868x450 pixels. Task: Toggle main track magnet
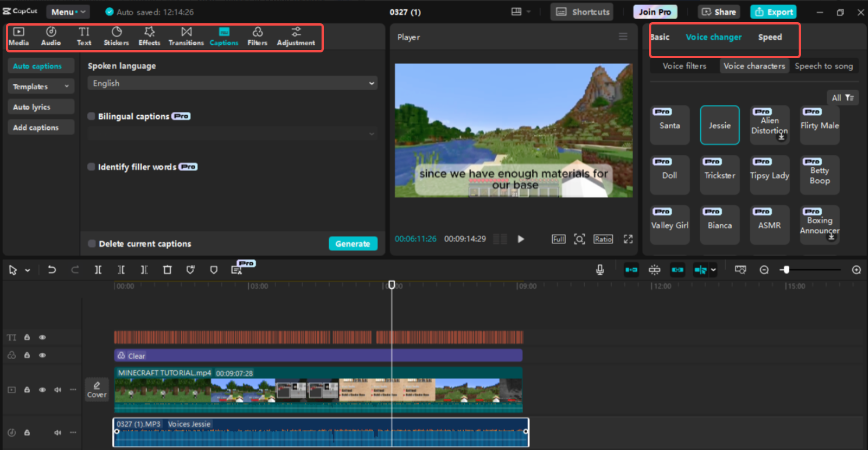pos(631,270)
